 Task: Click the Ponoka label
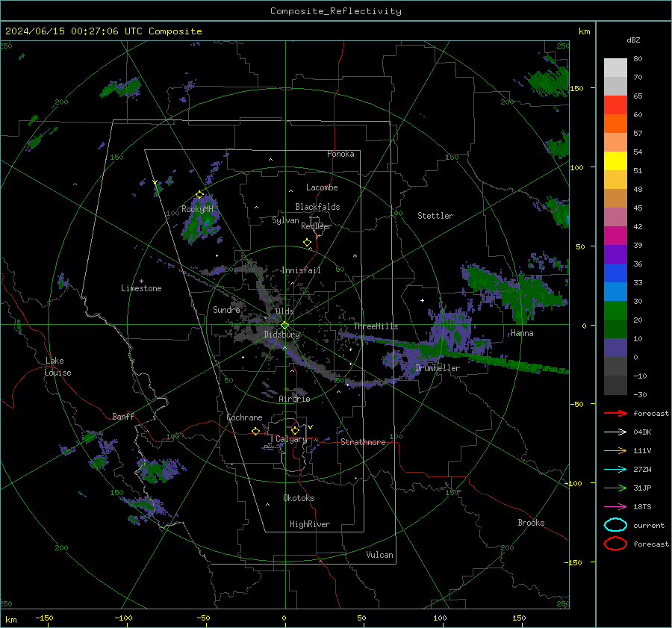point(340,154)
